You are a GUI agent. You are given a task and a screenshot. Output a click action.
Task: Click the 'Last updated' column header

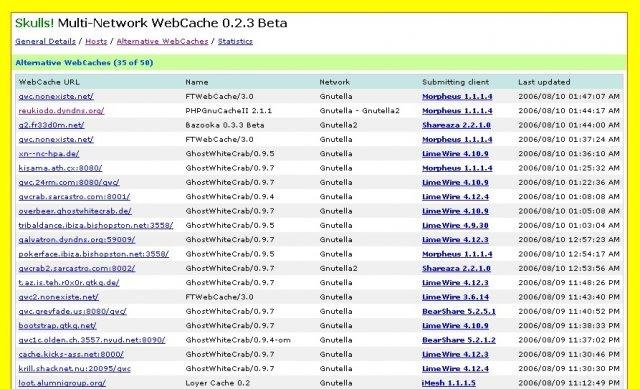pyautogui.click(x=544, y=82)
